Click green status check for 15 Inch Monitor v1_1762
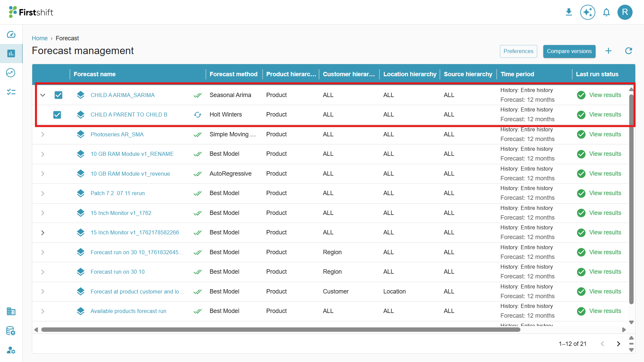 [x=581, y=213]
